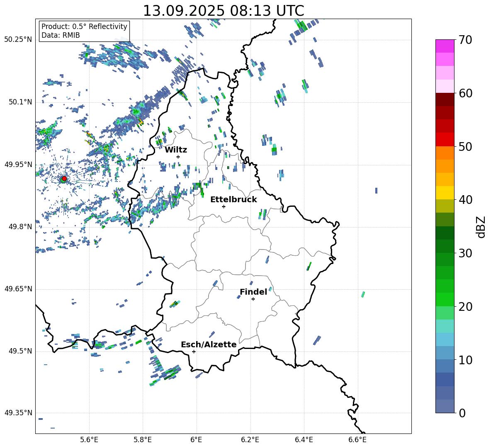Click the Ettelbruck city label
The width and height of the screenshot is (491, 448).
233,199
